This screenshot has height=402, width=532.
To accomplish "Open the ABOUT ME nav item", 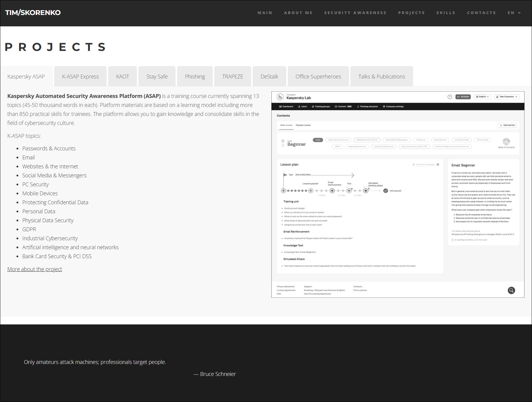I will click(x=298, y=13).
